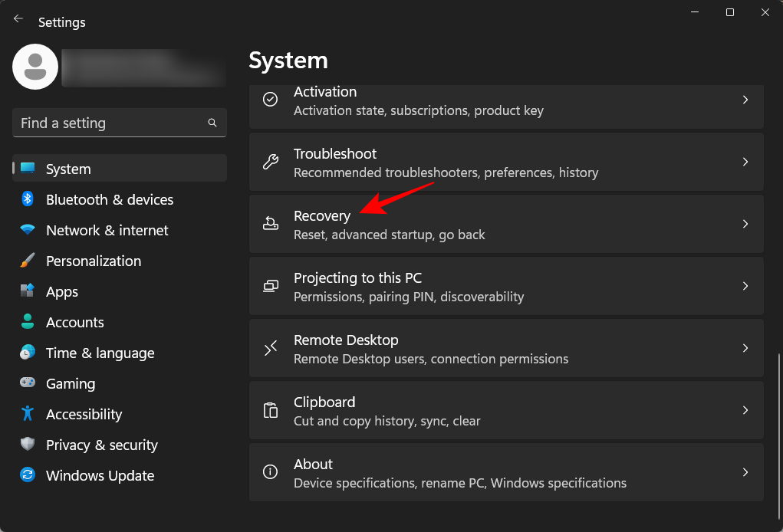Expand the About section chevron
The width and height of the screenshot is (783, 532).
[745, 472]
